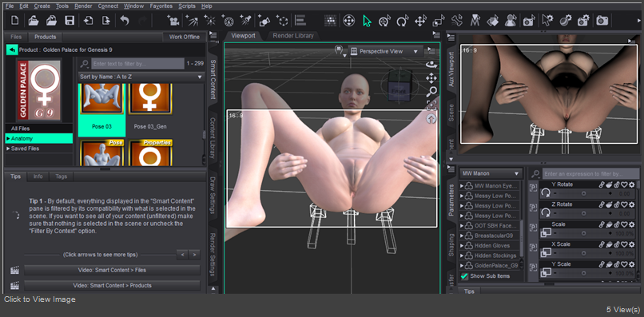Expand the BreastacularG9 tree node

[x=462, y=236]
